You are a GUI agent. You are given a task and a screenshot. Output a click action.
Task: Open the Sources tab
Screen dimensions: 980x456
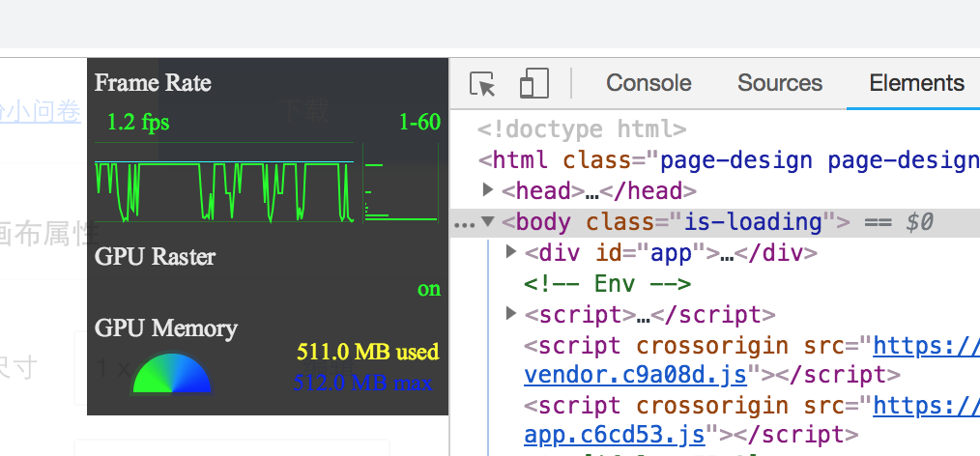(779, 83)
